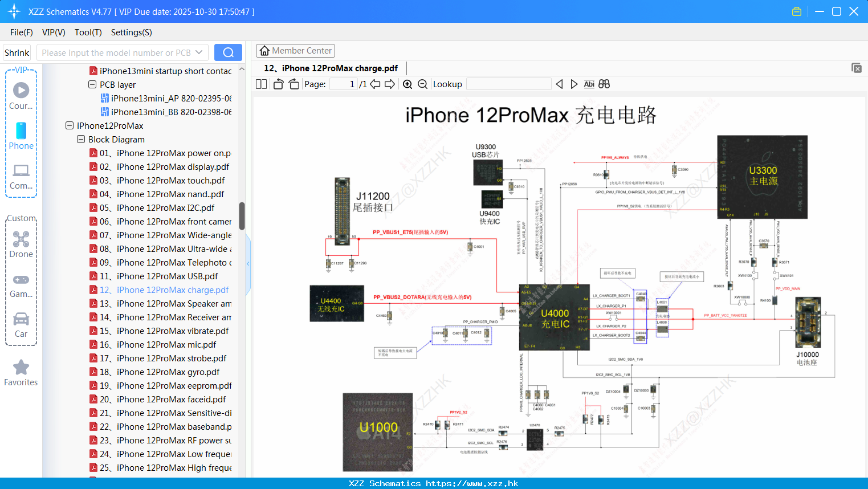Image resolution: width=868 pixels, height=489 pixels.
Task: Click the tree scroll-up arrow
Action: (x=242, y=69)
